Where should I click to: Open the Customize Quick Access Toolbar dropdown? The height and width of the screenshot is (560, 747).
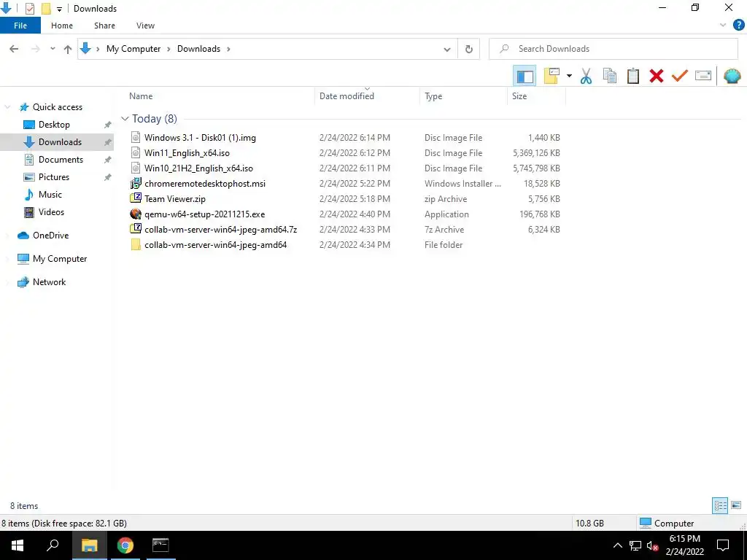tap(59, 9)
